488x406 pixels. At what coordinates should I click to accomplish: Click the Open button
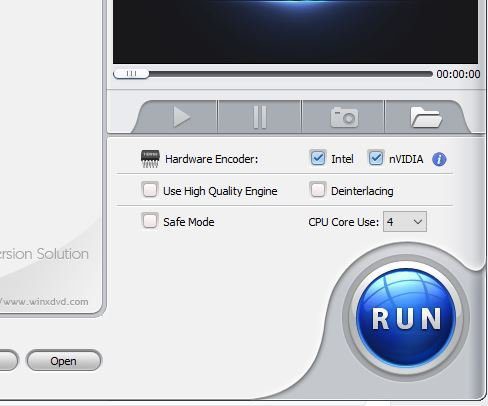point(63,361)
